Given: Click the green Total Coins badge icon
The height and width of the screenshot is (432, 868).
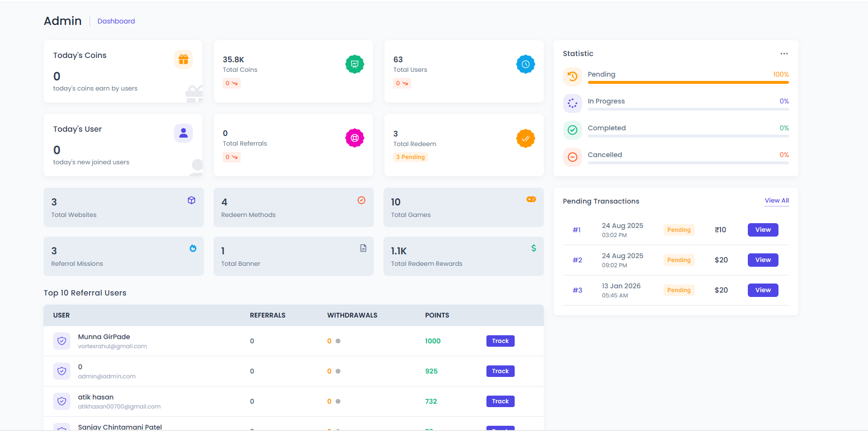Looking at the screenshot, I should click(x=354, y=64).
